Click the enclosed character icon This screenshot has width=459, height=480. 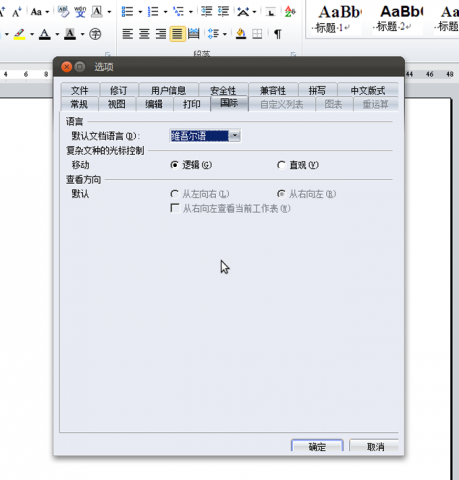[95, 34]
